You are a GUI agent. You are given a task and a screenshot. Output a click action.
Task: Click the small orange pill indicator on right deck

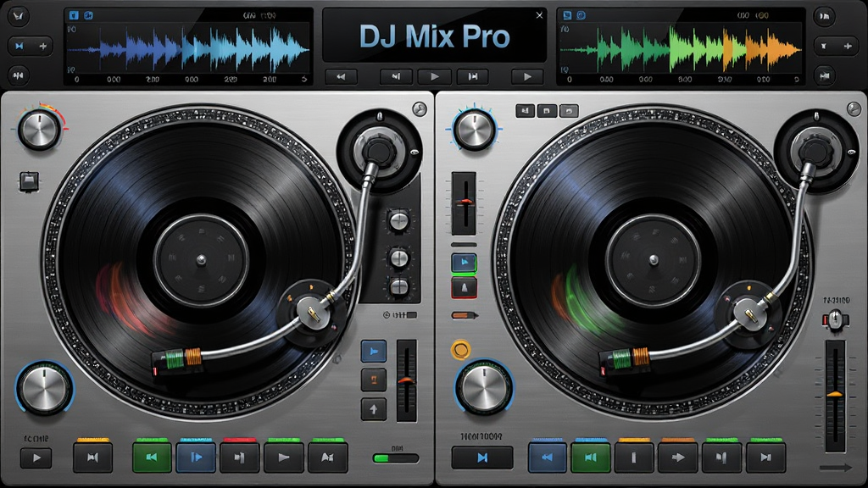(465, 315)
